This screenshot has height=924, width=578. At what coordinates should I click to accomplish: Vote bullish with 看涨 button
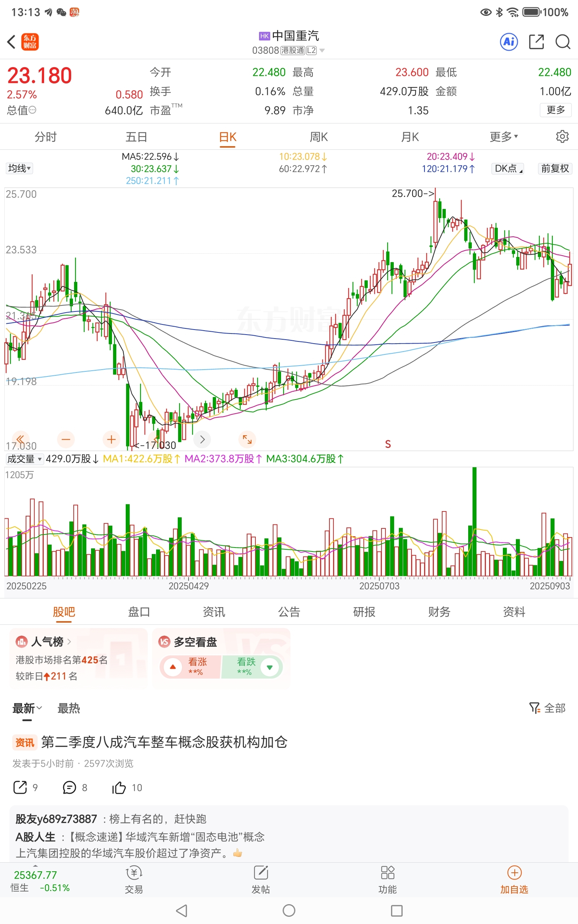(x=190, y=667)
